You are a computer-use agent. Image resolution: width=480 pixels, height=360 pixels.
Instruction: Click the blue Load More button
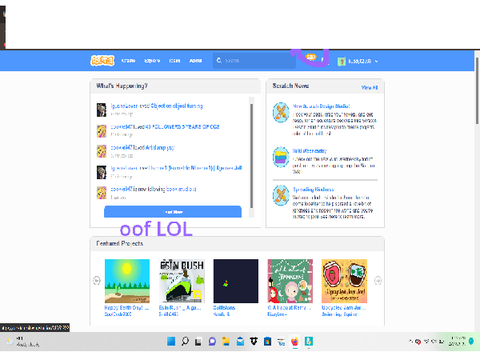(x=173, y=212)
